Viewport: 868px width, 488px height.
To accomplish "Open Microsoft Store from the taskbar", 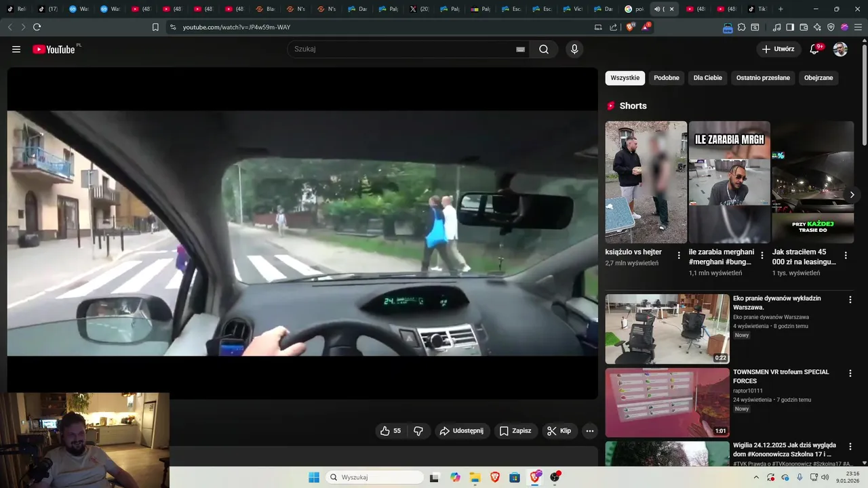I will point(515,477).
